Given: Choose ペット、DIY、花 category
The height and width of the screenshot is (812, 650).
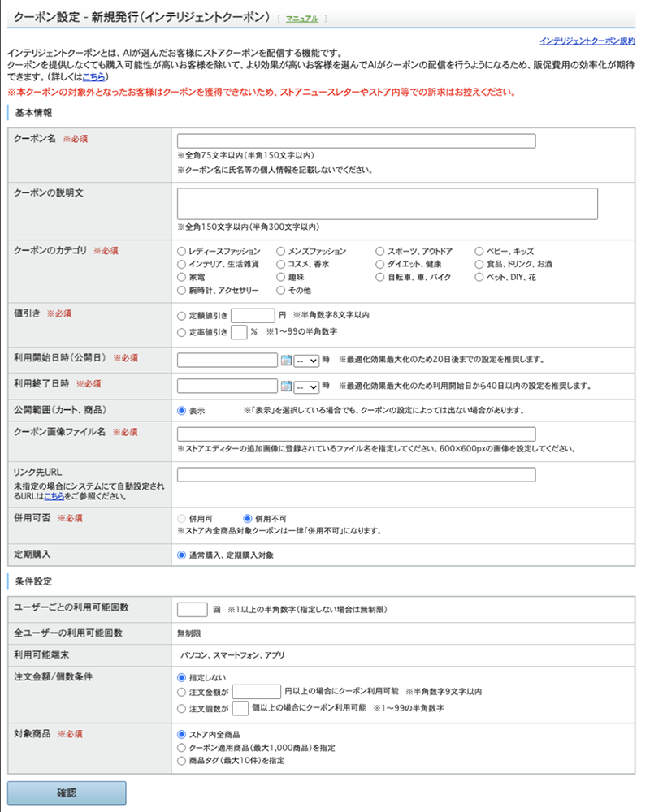Looking at the screenshot, I should click(479, 277).
